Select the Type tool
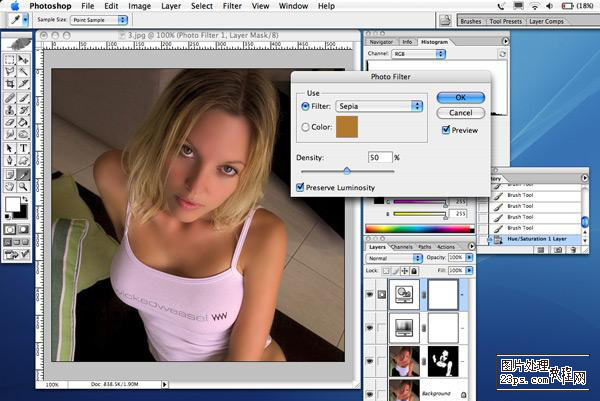Screen dimensions: 600x401 [23, 148]
